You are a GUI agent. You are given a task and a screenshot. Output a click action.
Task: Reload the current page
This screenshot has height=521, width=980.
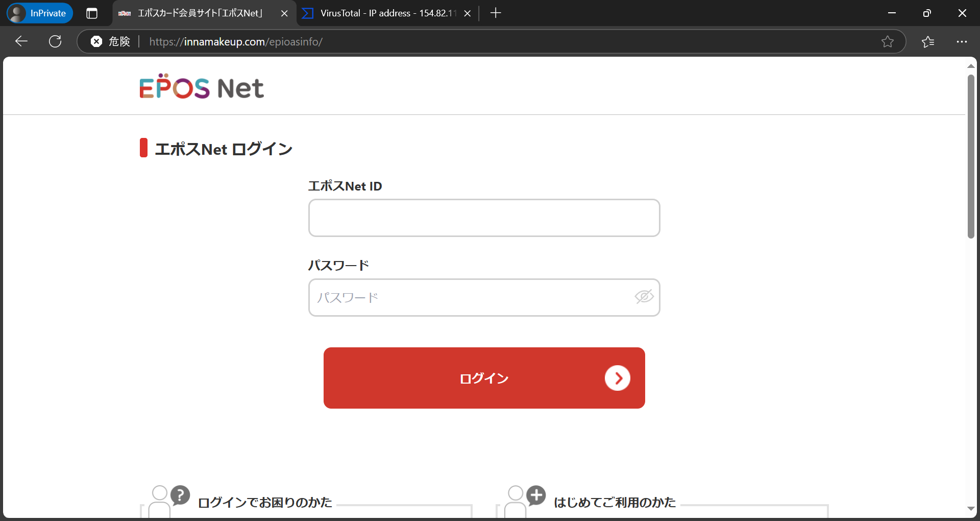coord(55,41)
